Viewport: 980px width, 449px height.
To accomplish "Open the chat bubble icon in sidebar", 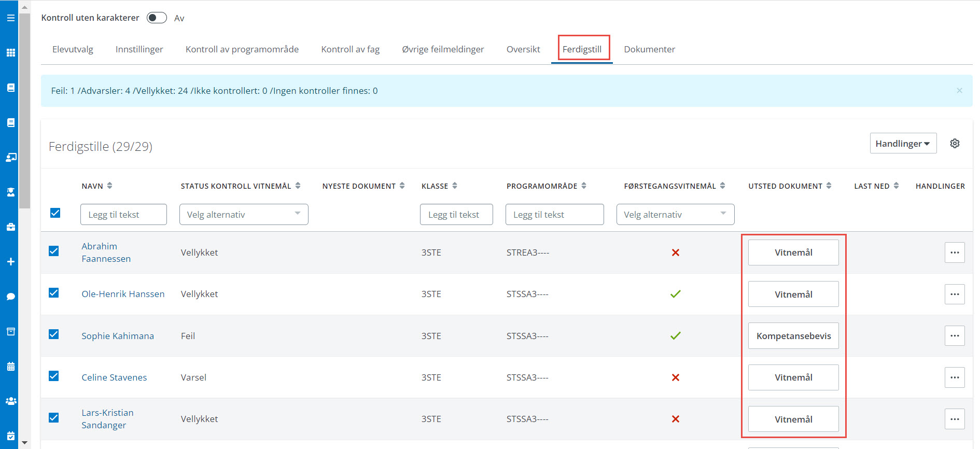I will (x=10, y=297).
